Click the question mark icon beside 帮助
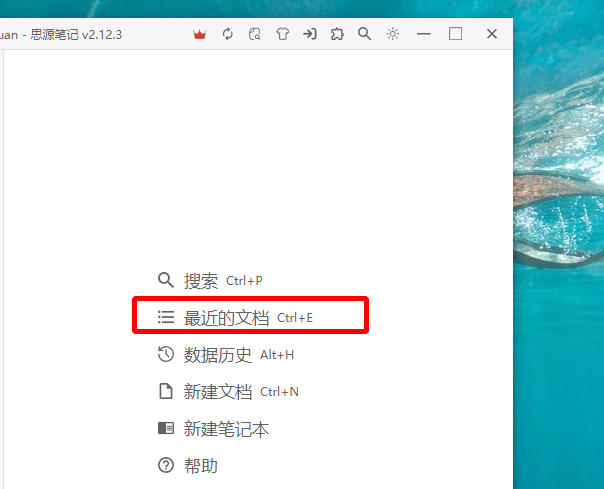The image size is (604, 489). (166, 465)
